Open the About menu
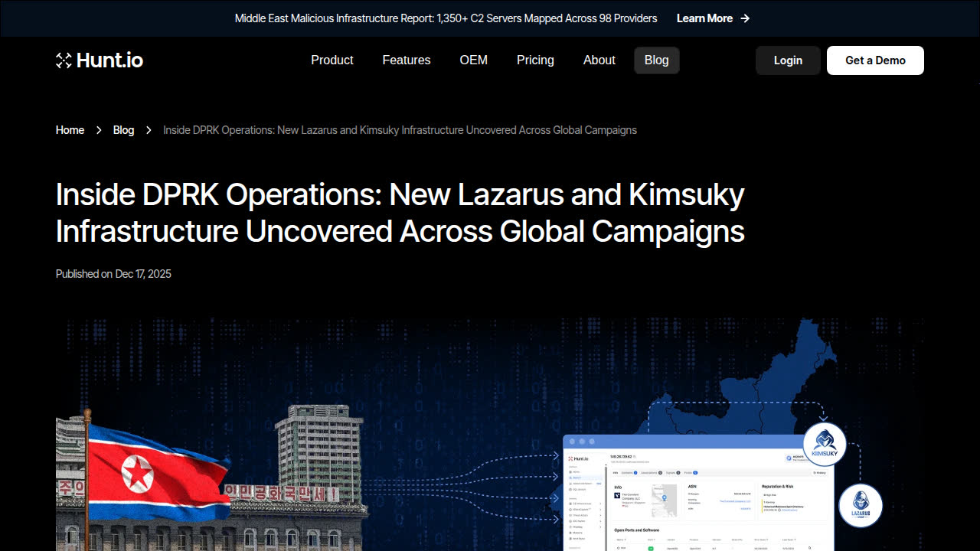The image size is (980, 551). (x=599, y=60)
